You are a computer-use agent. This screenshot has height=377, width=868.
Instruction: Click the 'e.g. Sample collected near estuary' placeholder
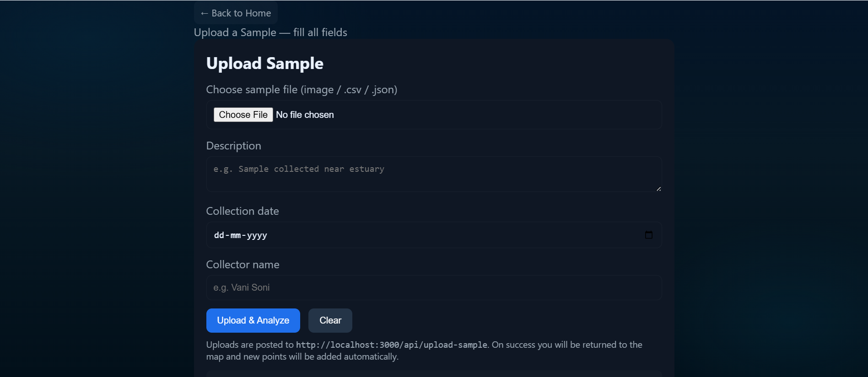click(298, 169)
